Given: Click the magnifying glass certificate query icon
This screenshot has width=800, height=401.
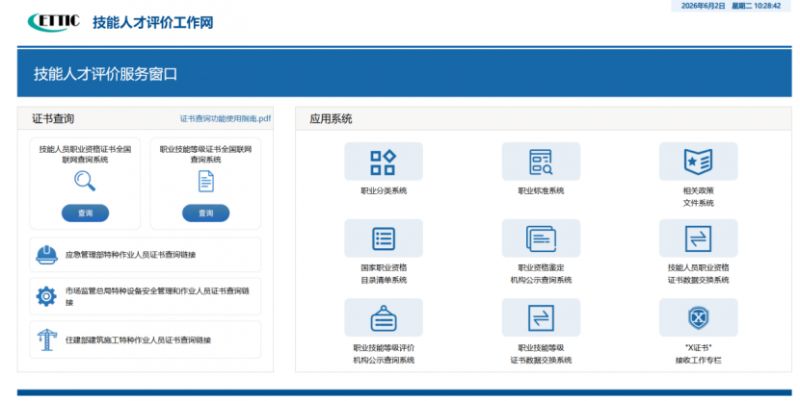Looking at the screenshot, I should [x=85, y=181].
